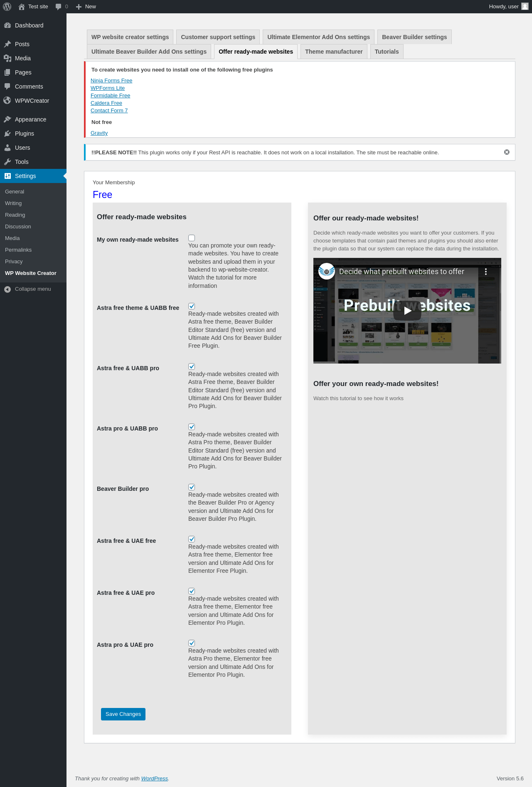Click the Test site home icon
532x787 pixels.
(x=22, y=7)
